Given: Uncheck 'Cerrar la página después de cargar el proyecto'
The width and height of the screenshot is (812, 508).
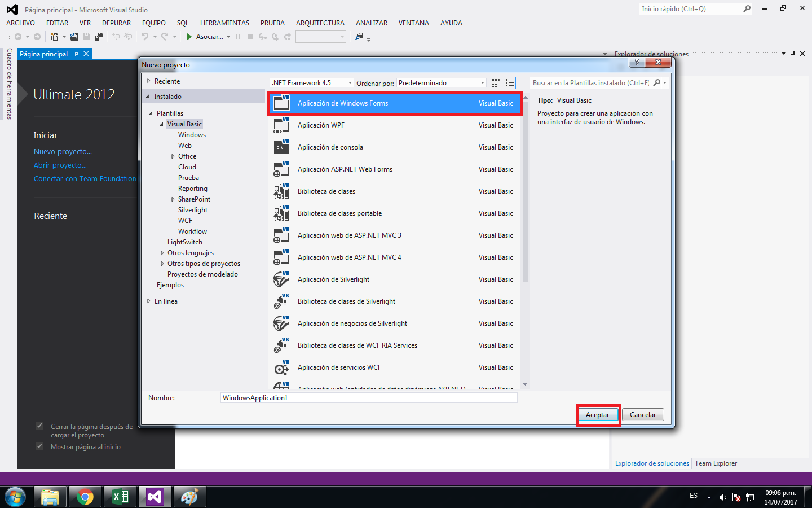Looking at the screenshot, I should (x=39, y=426).
